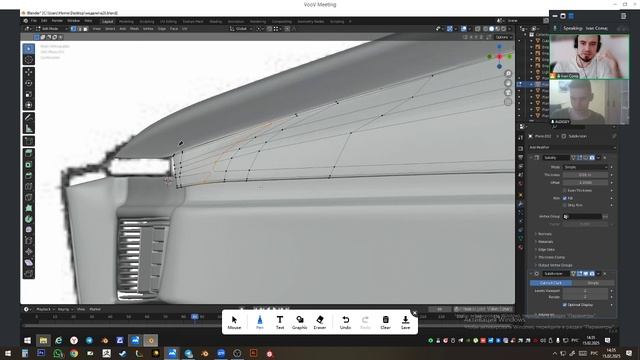Toggle Optimal Display checkbox in Subdivision modifier
This screenshot has height=360, width=640.
point(565,305)
